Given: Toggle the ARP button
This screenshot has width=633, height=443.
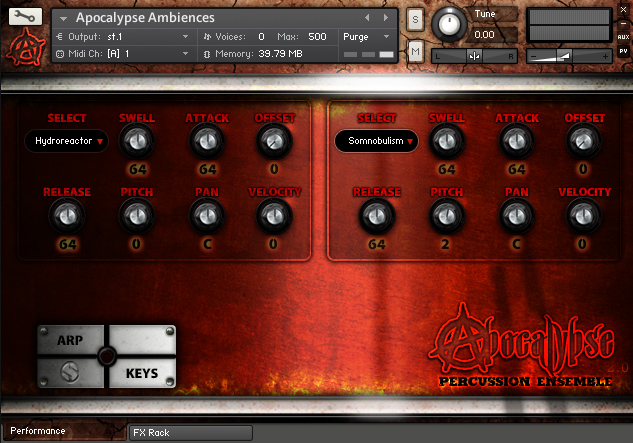Looking at the screenshot, I should point(70,340).
